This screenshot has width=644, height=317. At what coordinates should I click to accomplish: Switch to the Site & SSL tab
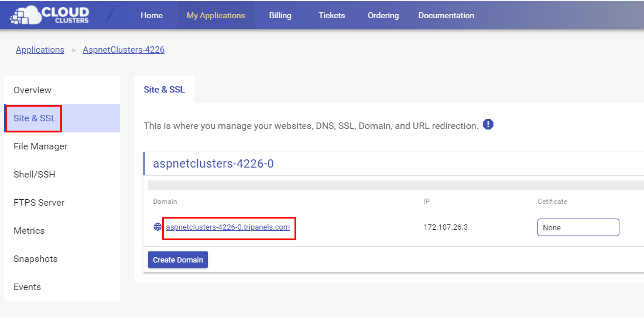[164, 90]
